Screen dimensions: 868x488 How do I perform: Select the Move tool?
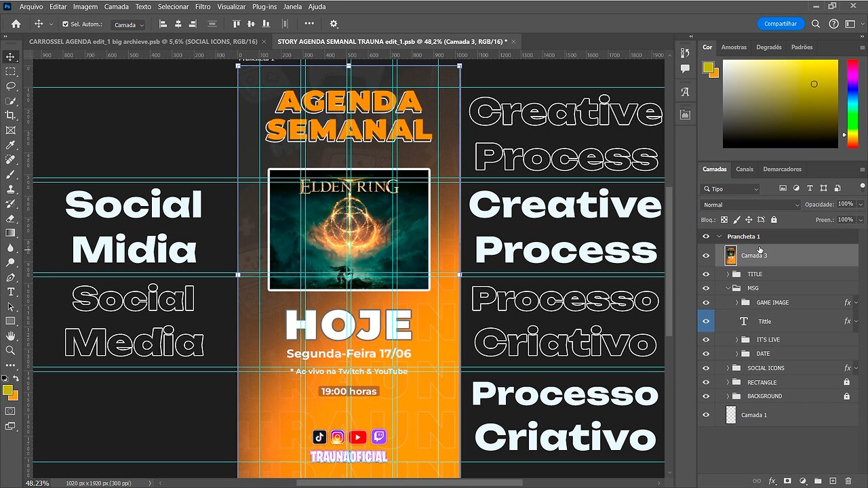coord(10,57)
